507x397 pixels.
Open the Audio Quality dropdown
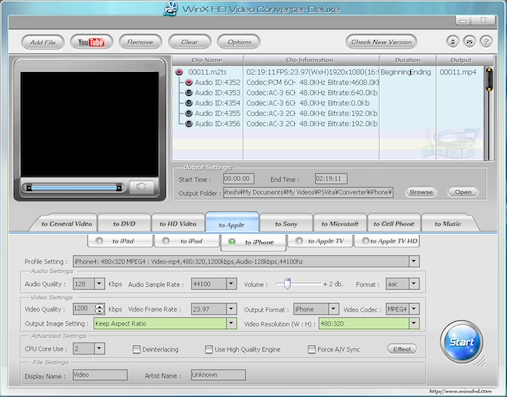point(99,284)
